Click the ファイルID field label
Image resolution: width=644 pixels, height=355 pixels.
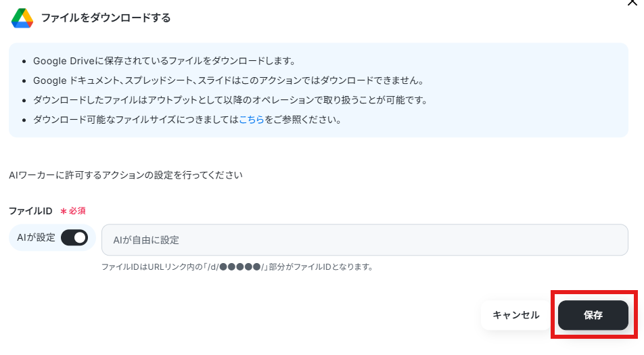point(30,211)
